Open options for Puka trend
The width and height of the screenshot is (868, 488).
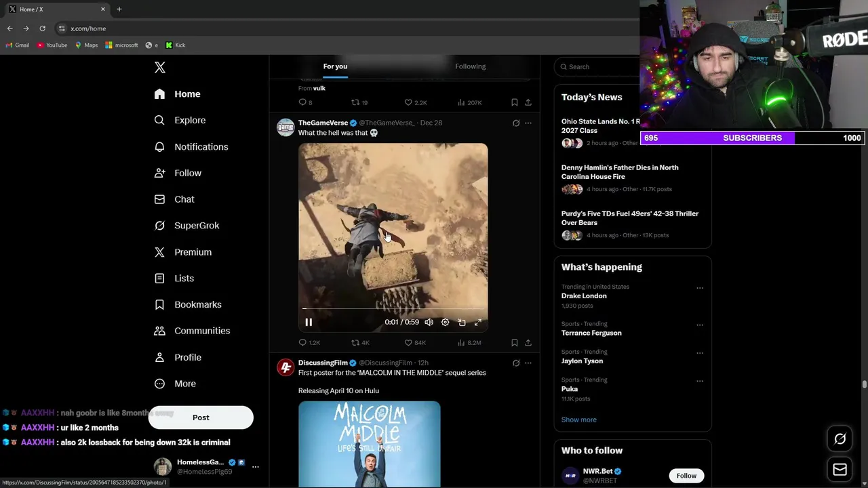(700, 382)
